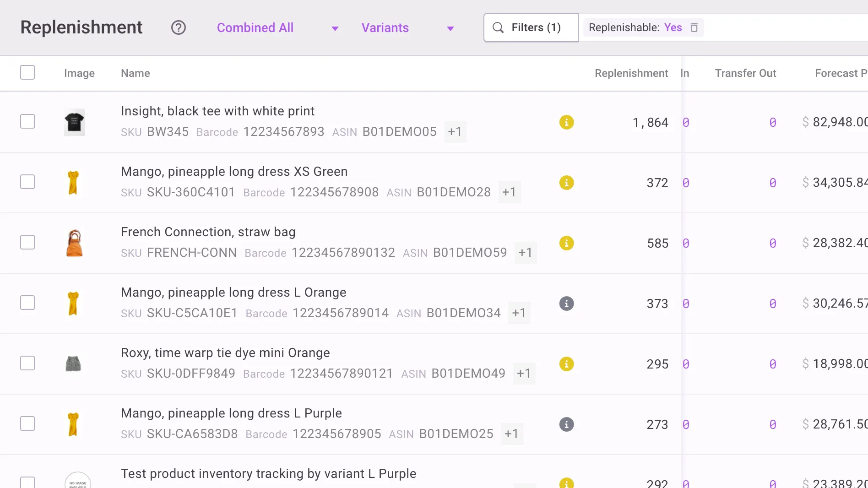Click the black tee product thumbnail
The width and height of the screenshot is (868, 488).
pyautogui.click(x=74, y=122)
